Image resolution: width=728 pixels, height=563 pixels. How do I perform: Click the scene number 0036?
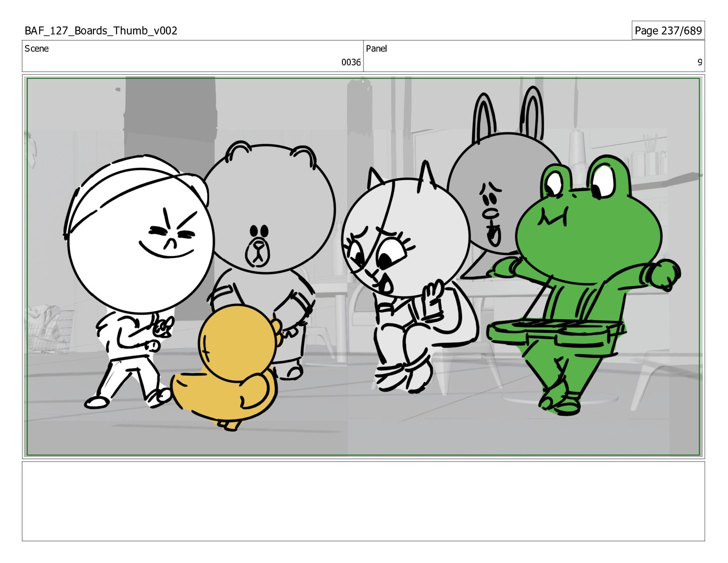pyautogui.click(x=351, y=62)
